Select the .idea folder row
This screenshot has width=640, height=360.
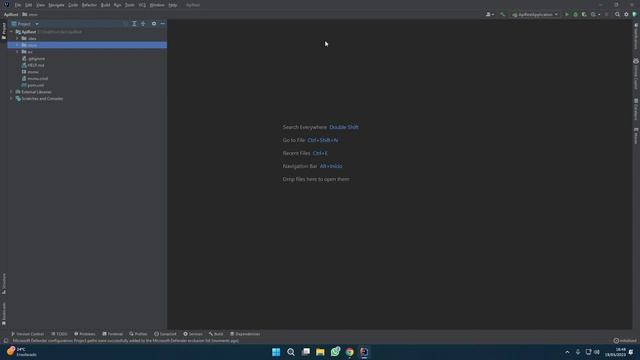tap(87, 38)
